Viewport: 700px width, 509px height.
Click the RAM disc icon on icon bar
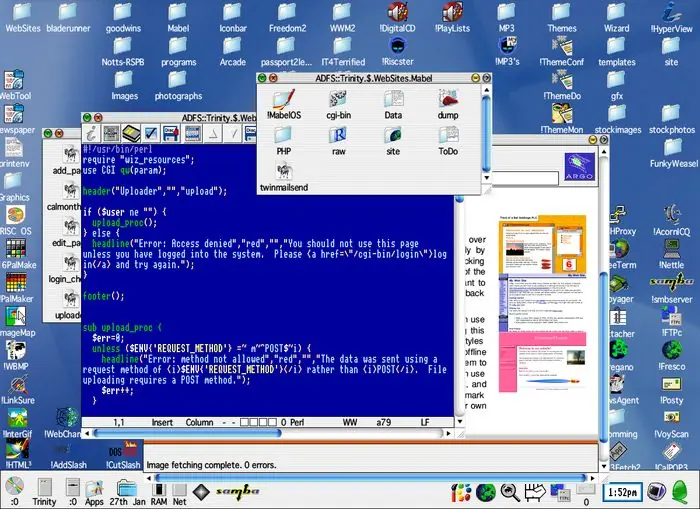coord(158,494)
